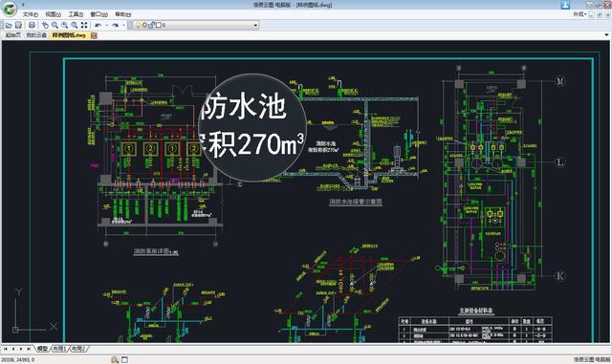The width and height of the screenshot is (612, 364).
Task: Click the Undo arrow icon
Action: click(98, 25)
